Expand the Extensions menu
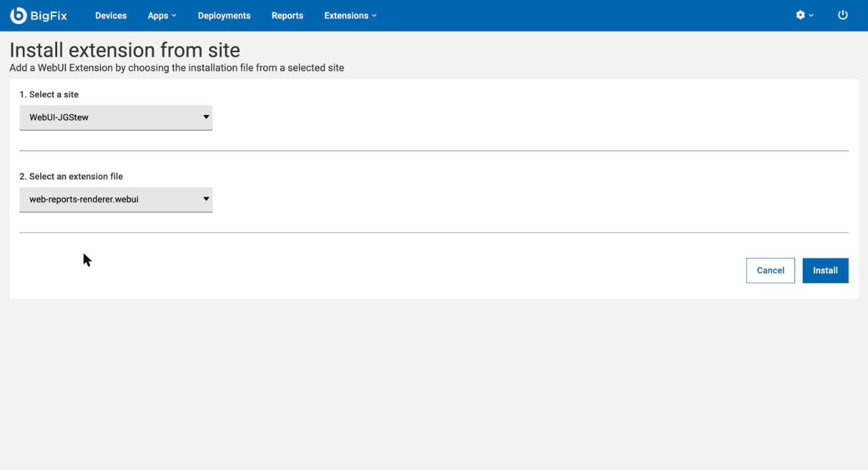The image size is (868, 470). pos(350,16)
